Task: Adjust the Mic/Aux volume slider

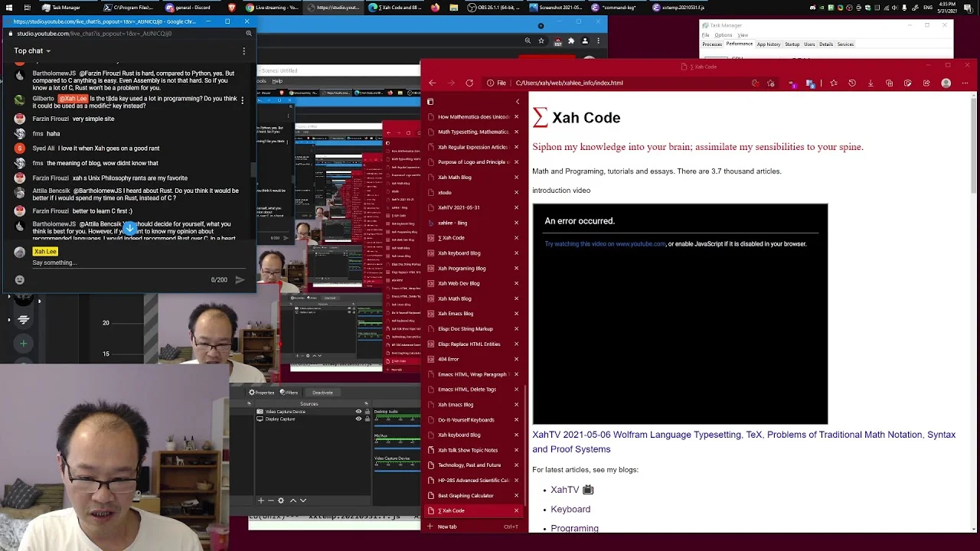Action: click(x=397, y=448)
